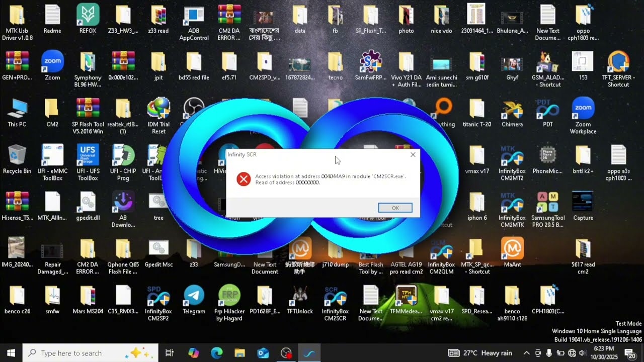Open Symphony BL96 HW file
Viewport: 644px width, 362px height.
point(88,69)
